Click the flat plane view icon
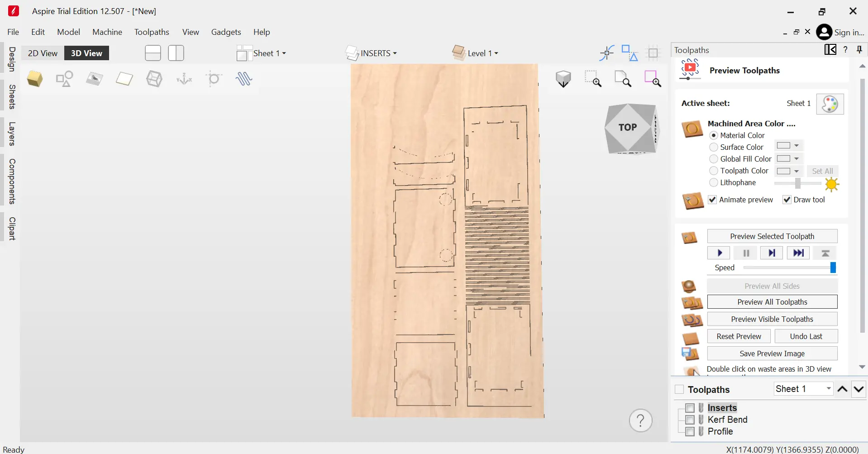 click(x=124, y=79)
